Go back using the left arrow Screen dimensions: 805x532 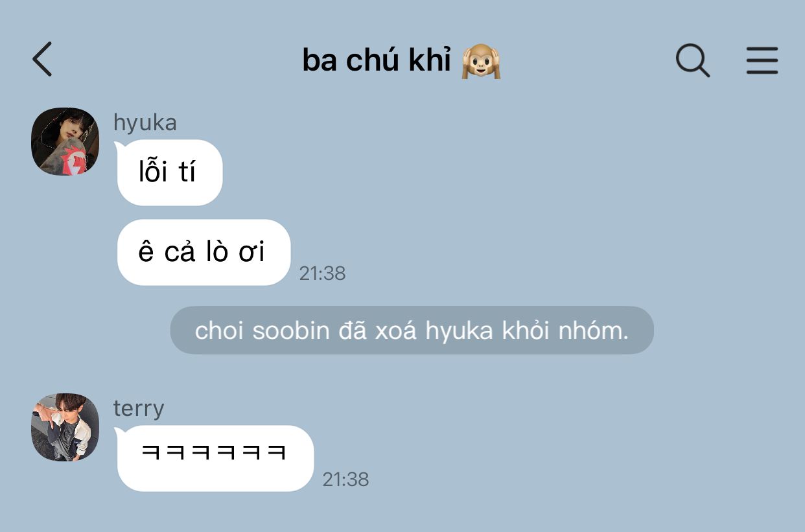click(42, 60)
